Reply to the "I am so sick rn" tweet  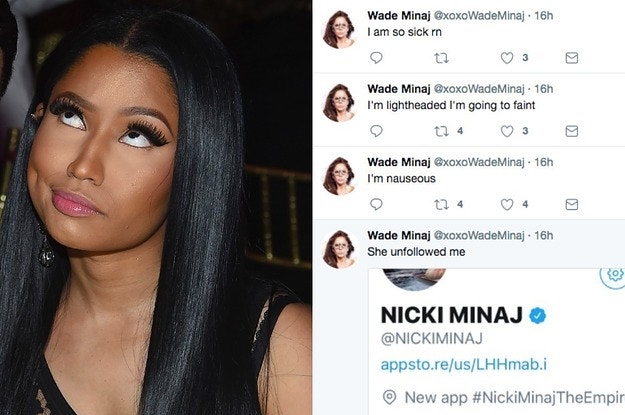pos(376,58)
